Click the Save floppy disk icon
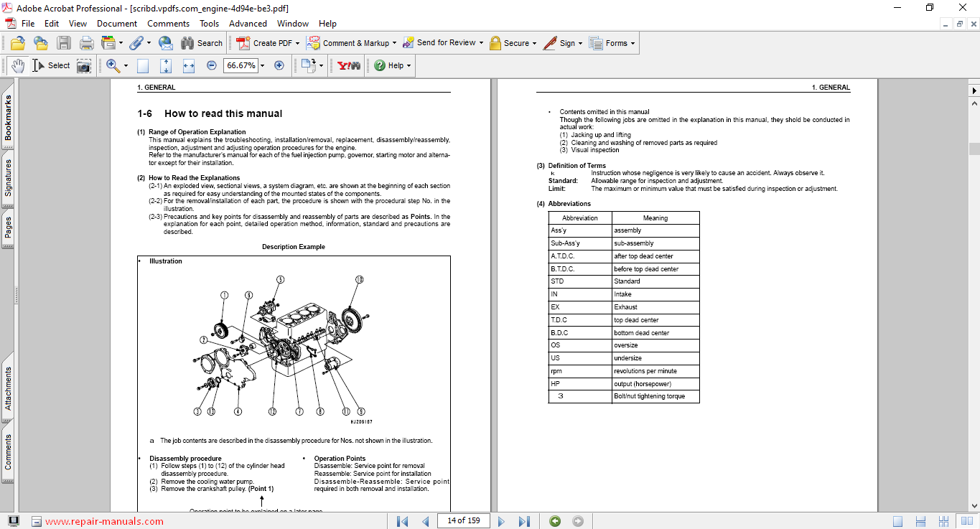 point(64,43)
